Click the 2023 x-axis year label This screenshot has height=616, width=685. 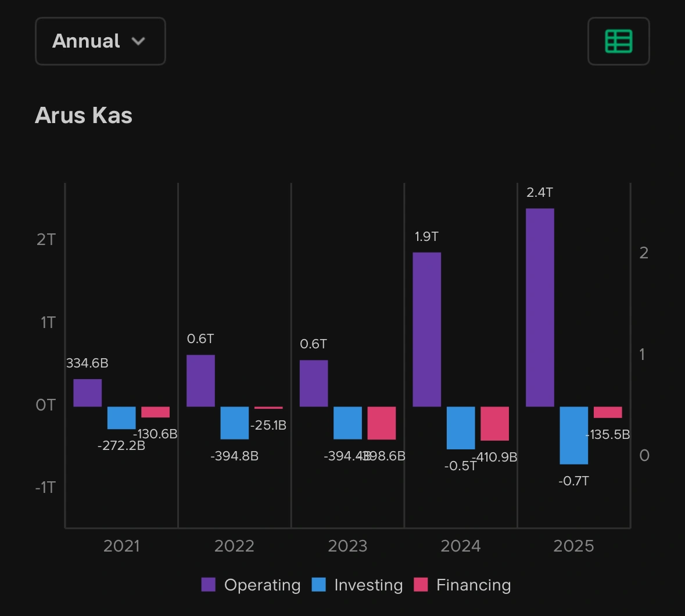pyautogui.click(x=347, y=546)
